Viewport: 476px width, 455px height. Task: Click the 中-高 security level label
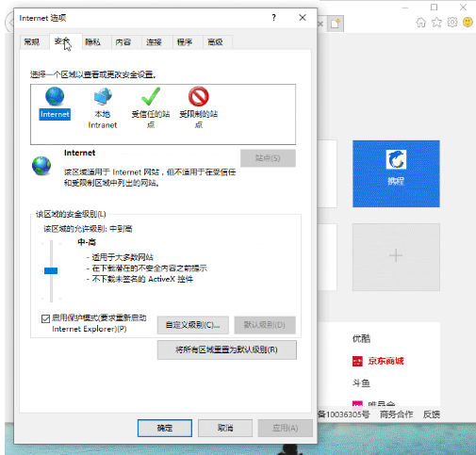87,242
